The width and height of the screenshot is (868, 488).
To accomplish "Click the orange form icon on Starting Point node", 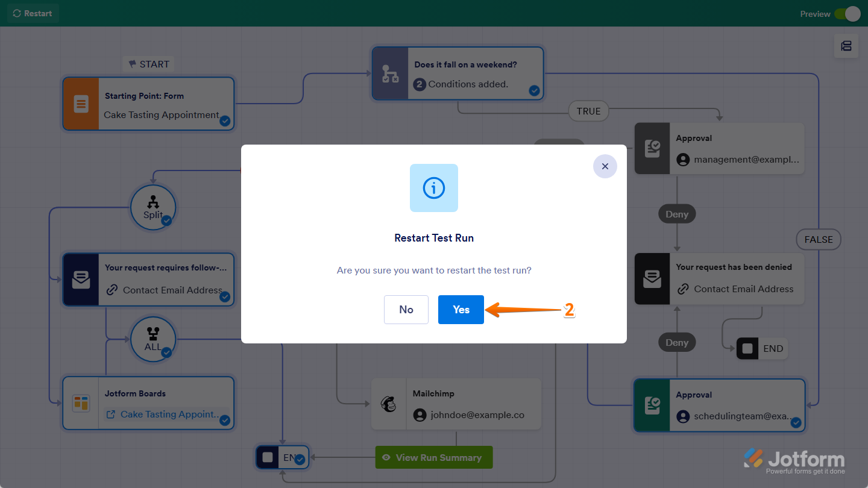I will tap(81, 104).
